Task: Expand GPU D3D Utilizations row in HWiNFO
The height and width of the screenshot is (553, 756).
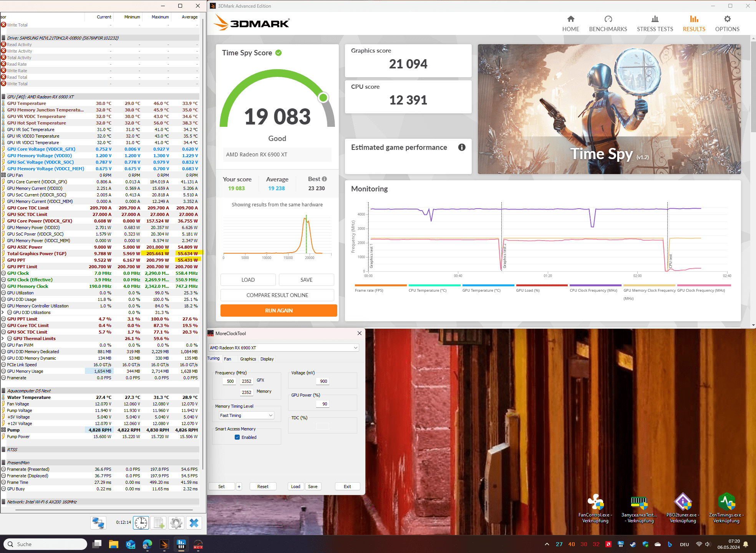Action: click(3, 312)
